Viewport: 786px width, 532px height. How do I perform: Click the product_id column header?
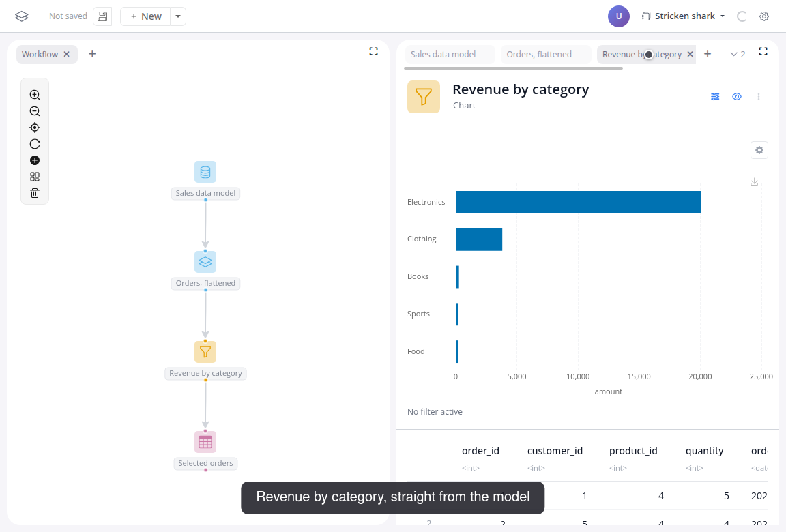pos(633,451)
